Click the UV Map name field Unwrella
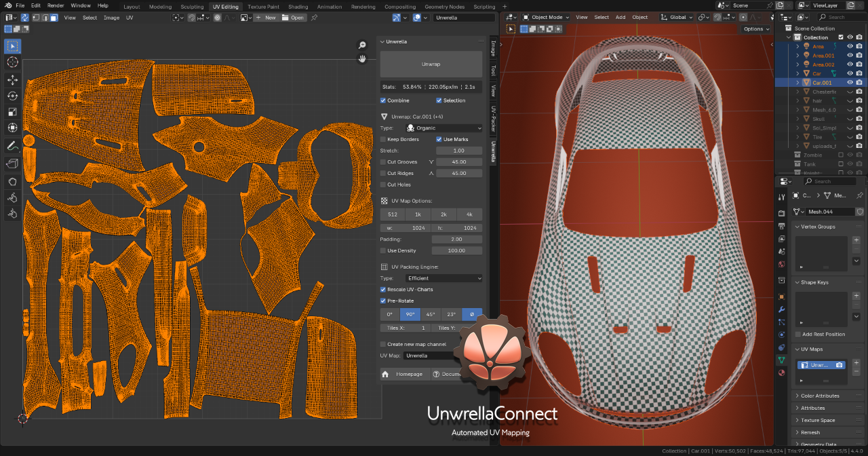The image size is (868, 456). pyautogui.click(x=431, y=356)
